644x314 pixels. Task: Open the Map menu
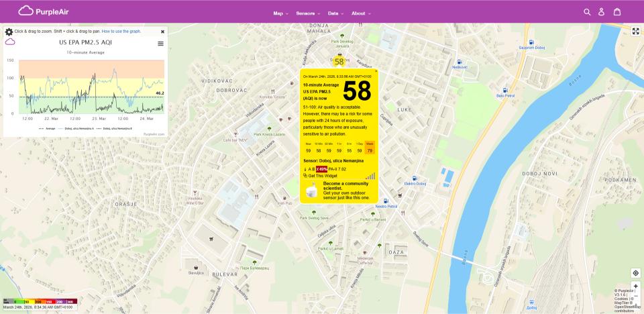[x=280, y=13]
